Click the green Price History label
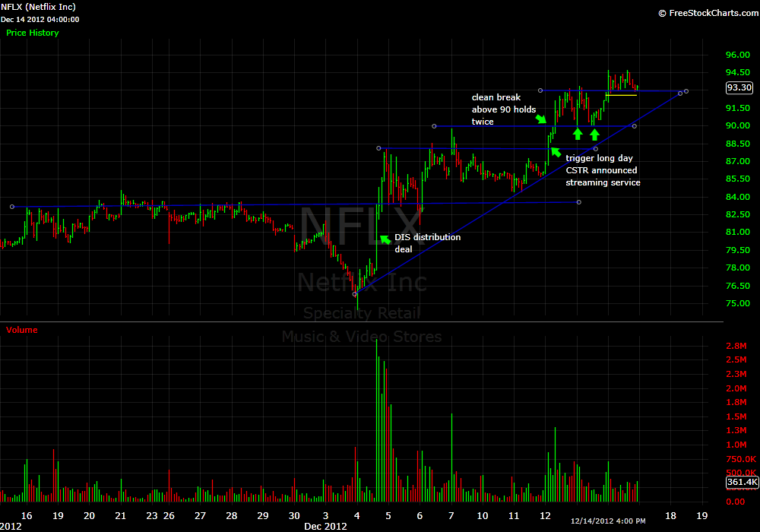The image size is (760, 532). 33,33
